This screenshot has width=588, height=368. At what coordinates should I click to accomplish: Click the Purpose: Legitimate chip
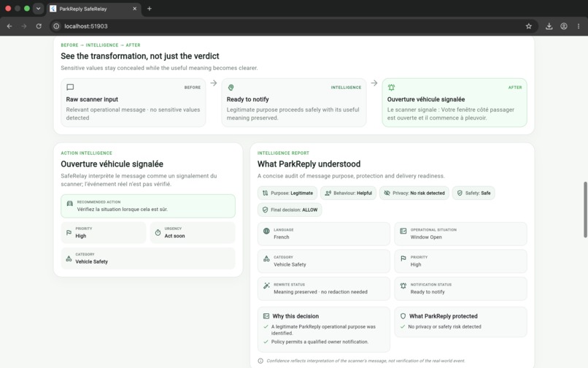tap(287, 193)
